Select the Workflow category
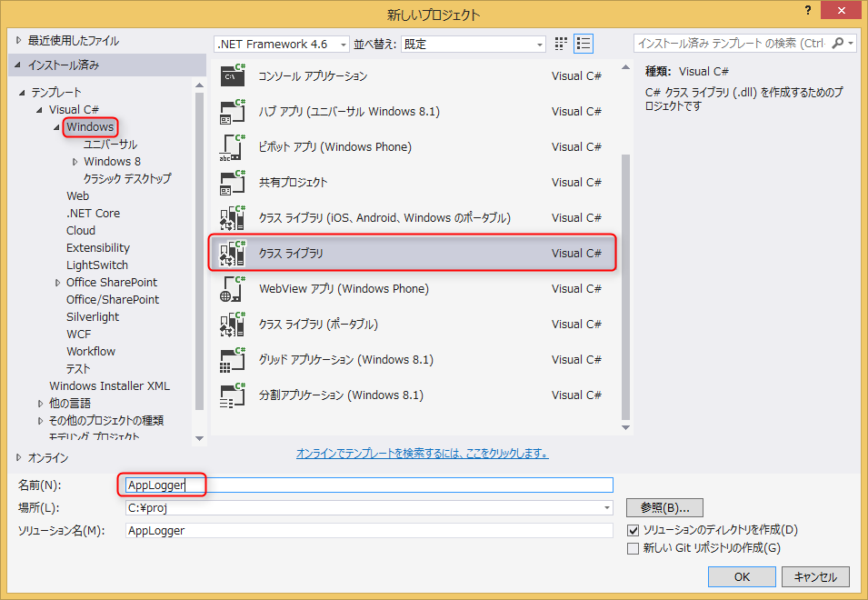868x600 pixels. point(91,351)
